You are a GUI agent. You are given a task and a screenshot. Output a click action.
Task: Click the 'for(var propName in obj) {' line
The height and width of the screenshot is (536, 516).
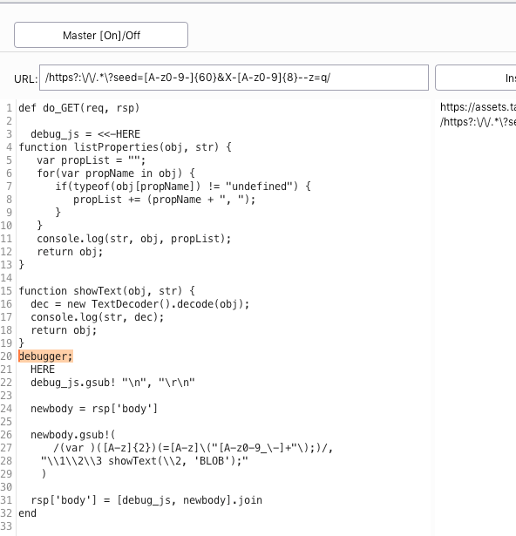point(116,173)
